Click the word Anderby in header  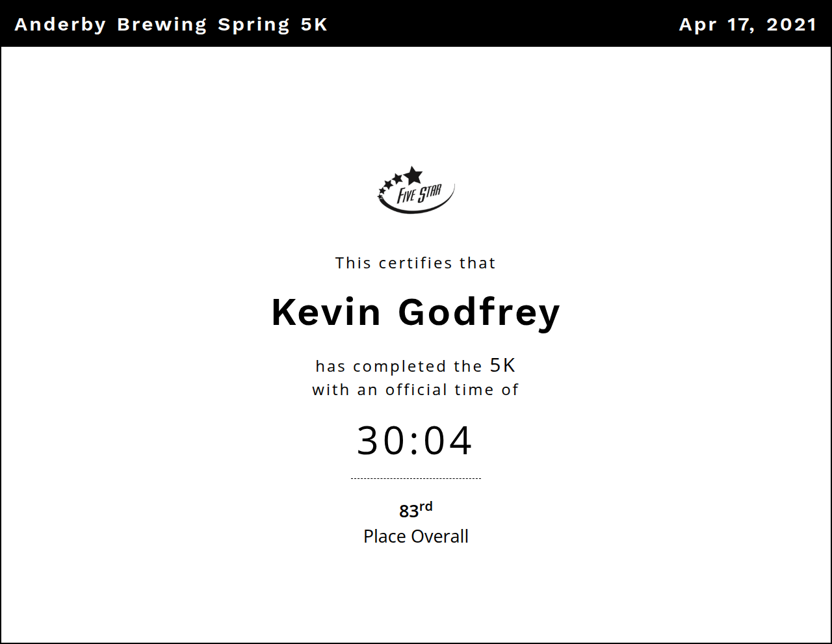[60, 25]
